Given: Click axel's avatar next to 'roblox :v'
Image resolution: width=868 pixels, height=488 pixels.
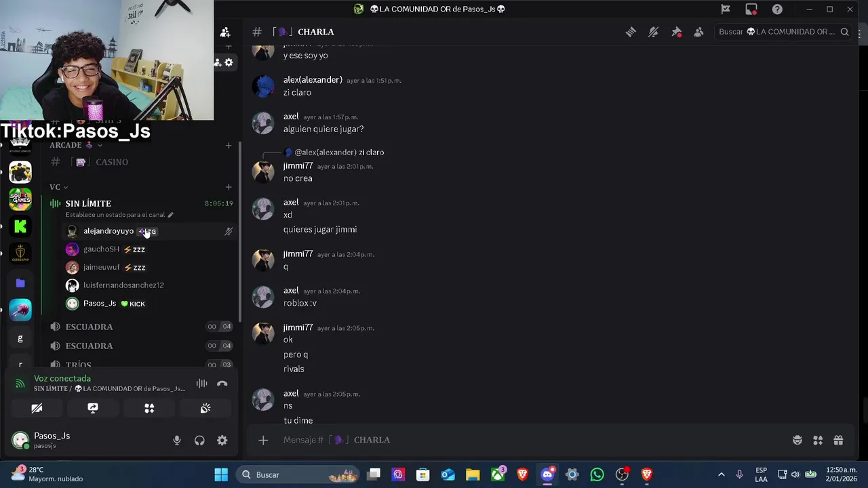Looking at the screenshot, I should coord(263,296).
